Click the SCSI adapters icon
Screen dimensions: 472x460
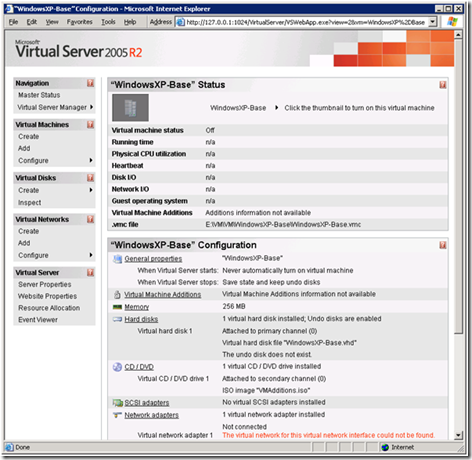coord(118,403)
